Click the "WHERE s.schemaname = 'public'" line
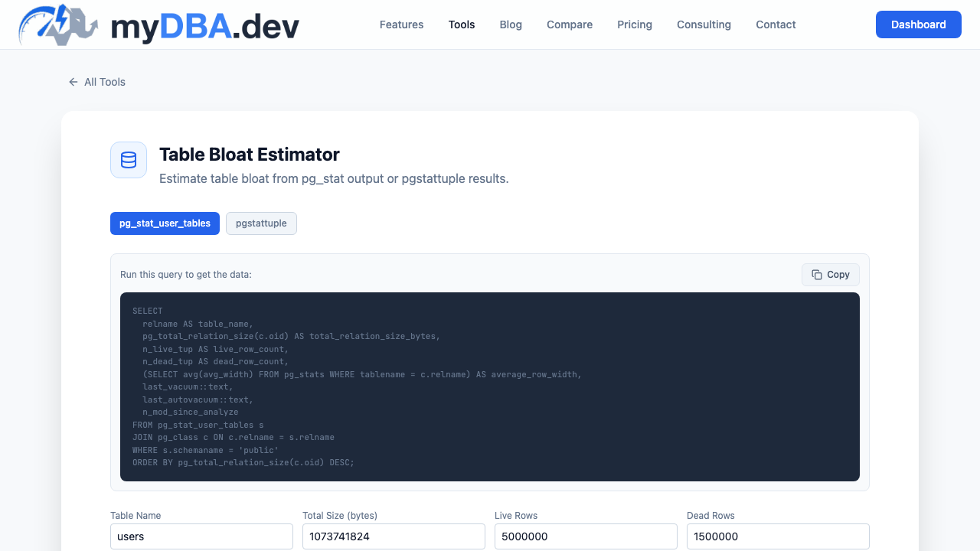This screenshot has width=980, height=551. [206, 450]
